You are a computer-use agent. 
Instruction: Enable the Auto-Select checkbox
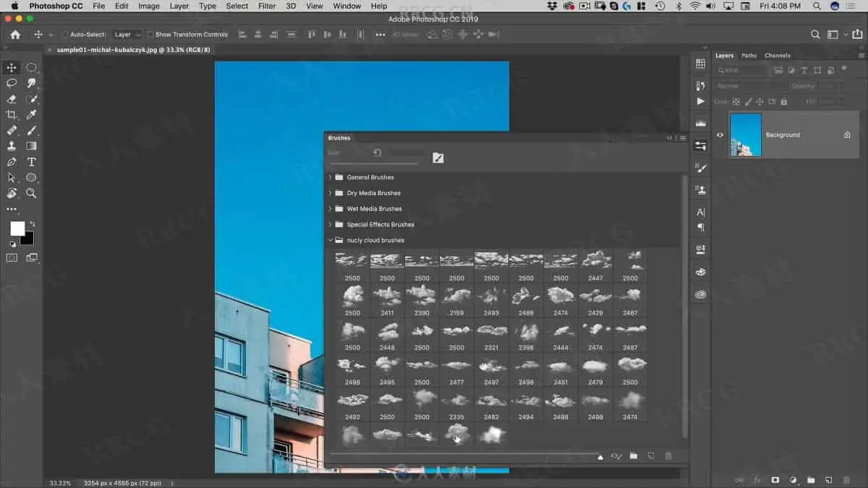[65, 35]
